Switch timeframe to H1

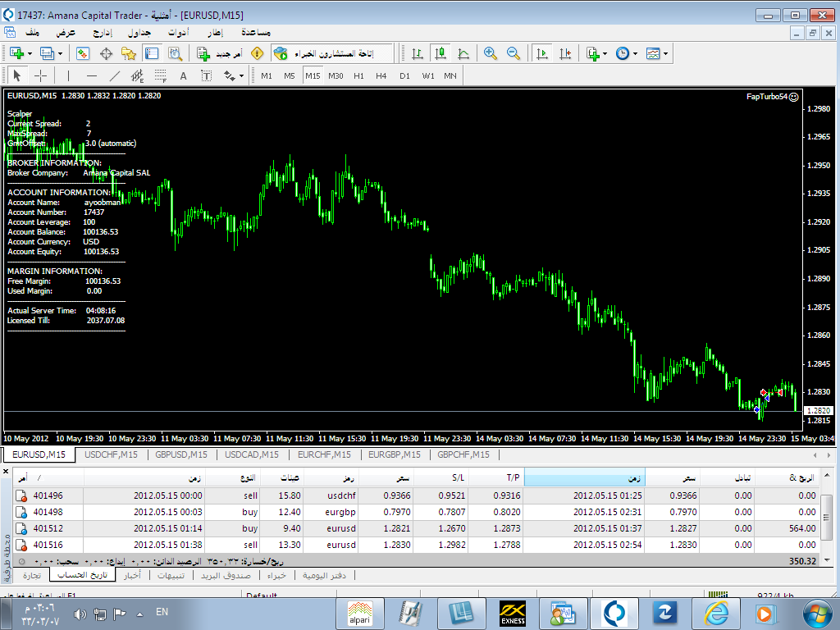359,76
